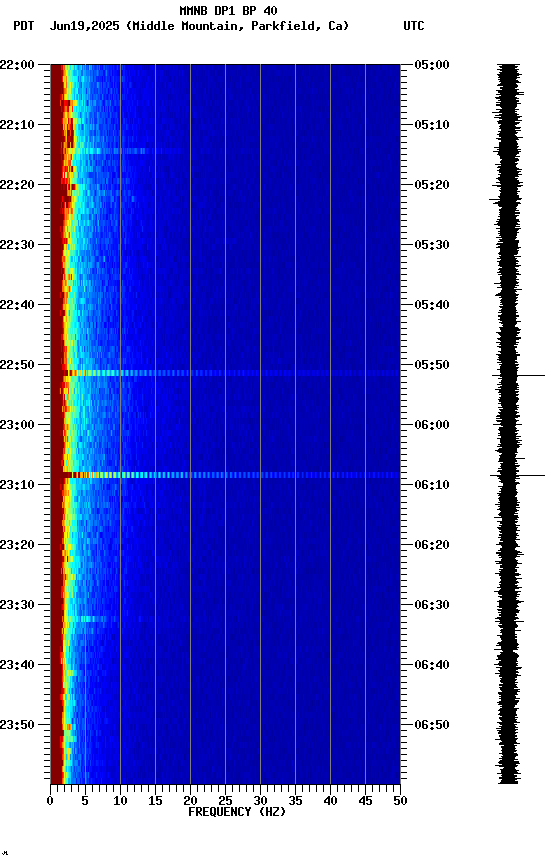
Task: Click the 22:00 PDT time label
Action: pyautogui.click(x=17, y=64)
